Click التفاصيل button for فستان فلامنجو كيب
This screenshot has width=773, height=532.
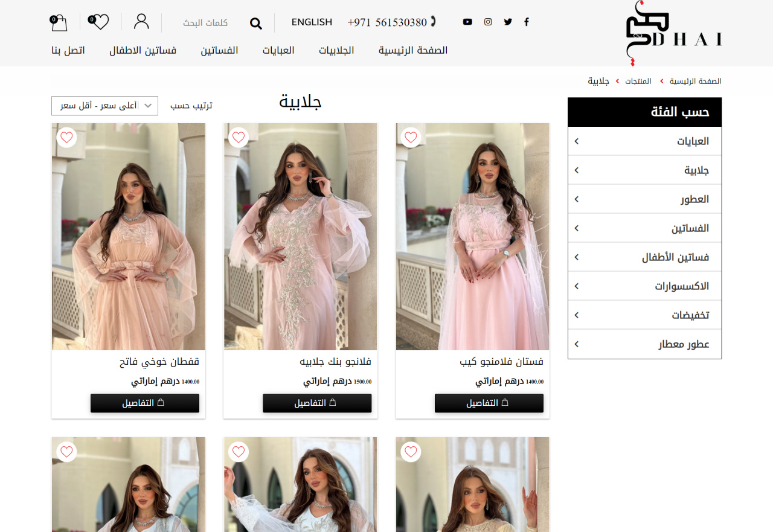tap(489, 403)
